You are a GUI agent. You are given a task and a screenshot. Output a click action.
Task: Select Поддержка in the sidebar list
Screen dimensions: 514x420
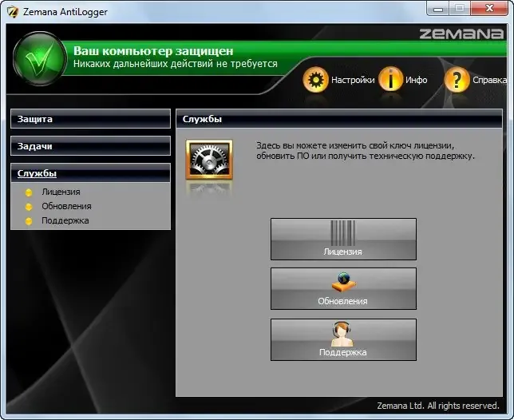click(x=65, y=220)
